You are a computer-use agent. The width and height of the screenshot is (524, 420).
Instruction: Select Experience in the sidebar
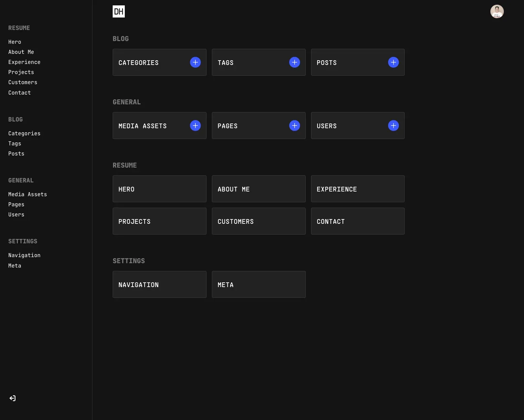[24, 62]
